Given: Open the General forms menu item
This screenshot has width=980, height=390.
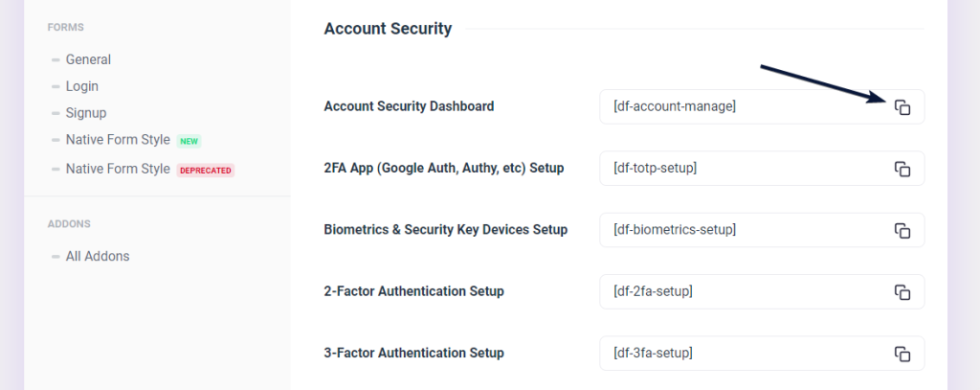Looking at the screenshot, I should [88, 59].
